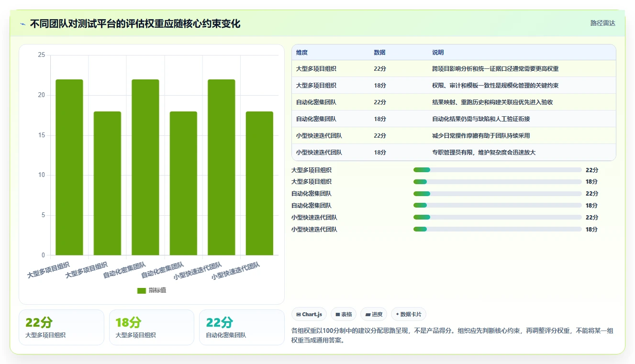Click the 22-value chart bar for 小型快速迭代团队
This screenshot has height=364, width=635.
point(222,167)
